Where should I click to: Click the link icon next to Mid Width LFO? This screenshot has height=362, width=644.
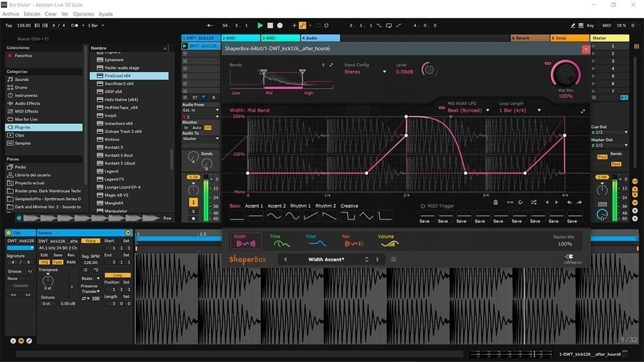tap(441, 108)
